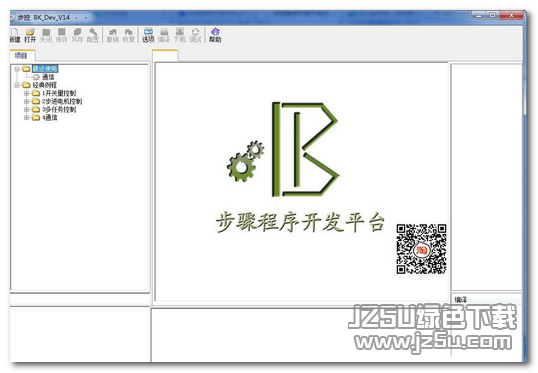Maximize the BK_Dev_V14 window
The width and height of the screenshot is (538, 373).
click(493, 15)
